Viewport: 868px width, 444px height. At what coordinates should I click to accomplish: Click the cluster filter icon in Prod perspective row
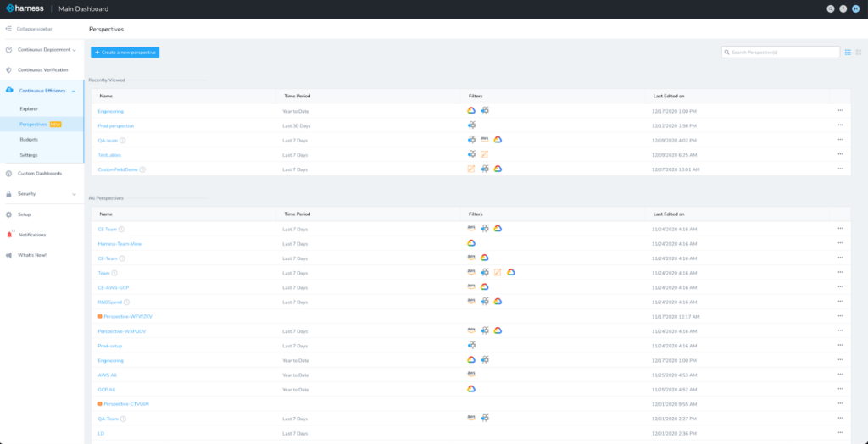(471, 125)
